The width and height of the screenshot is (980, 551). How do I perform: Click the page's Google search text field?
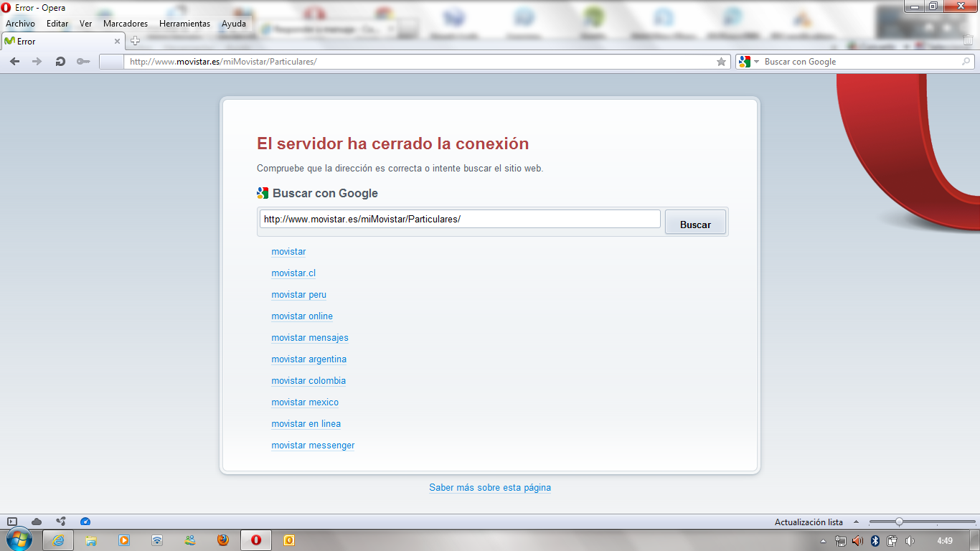[460, 219]
